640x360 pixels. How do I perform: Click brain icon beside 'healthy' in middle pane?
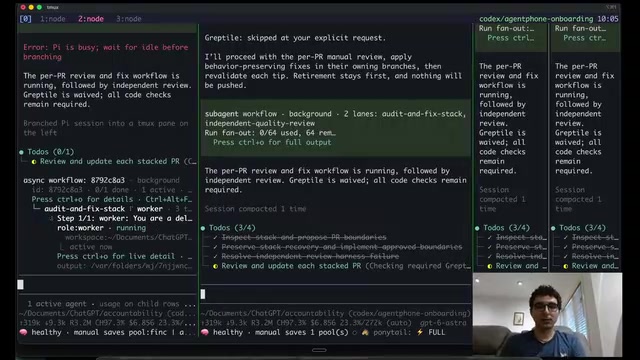tap(204, 332)
